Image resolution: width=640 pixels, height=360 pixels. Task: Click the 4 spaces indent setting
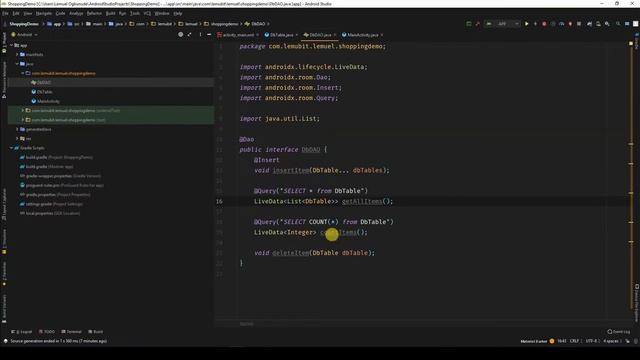click(611, 341)
